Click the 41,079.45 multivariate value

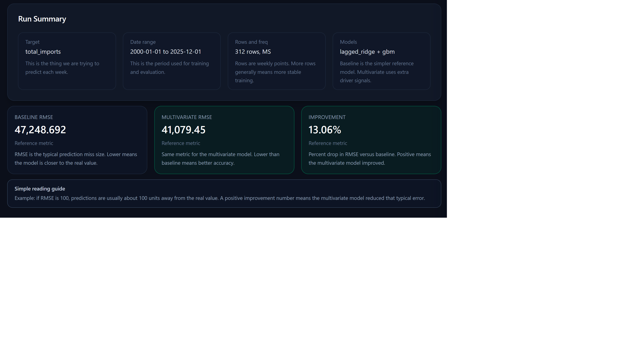183,130
